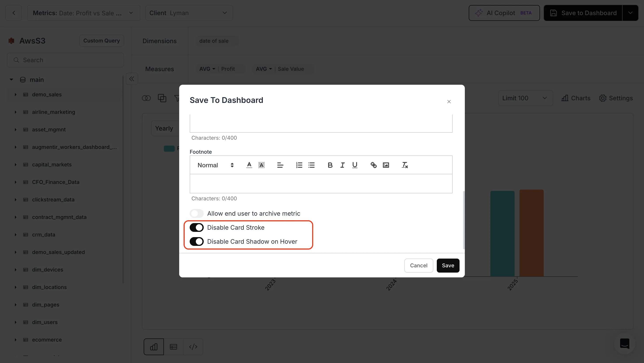Open the chat support widget
Viewport: 644px width, 363px height.
[625, 344]
